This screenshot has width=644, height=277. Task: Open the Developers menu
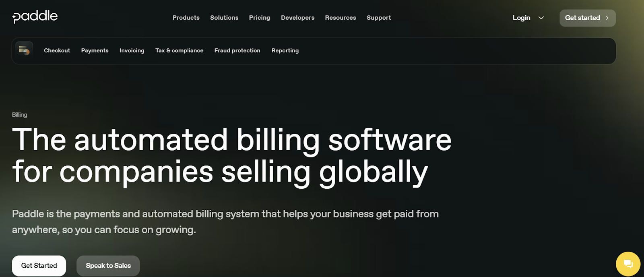(297, 18)
